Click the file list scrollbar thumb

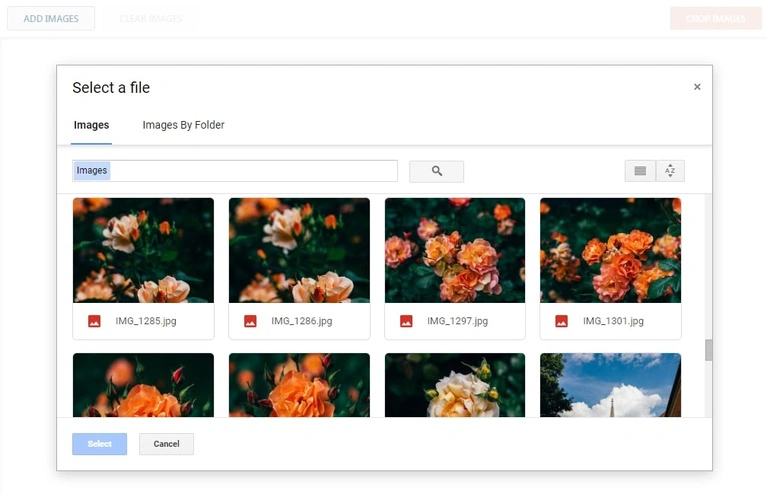tap(708, 350)
